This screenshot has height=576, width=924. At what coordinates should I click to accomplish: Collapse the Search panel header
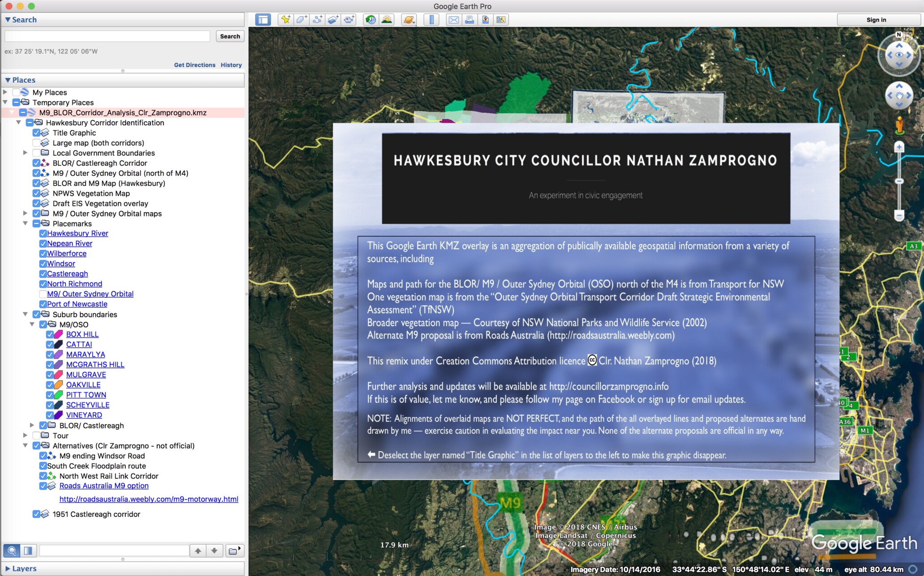click(8, 20)
